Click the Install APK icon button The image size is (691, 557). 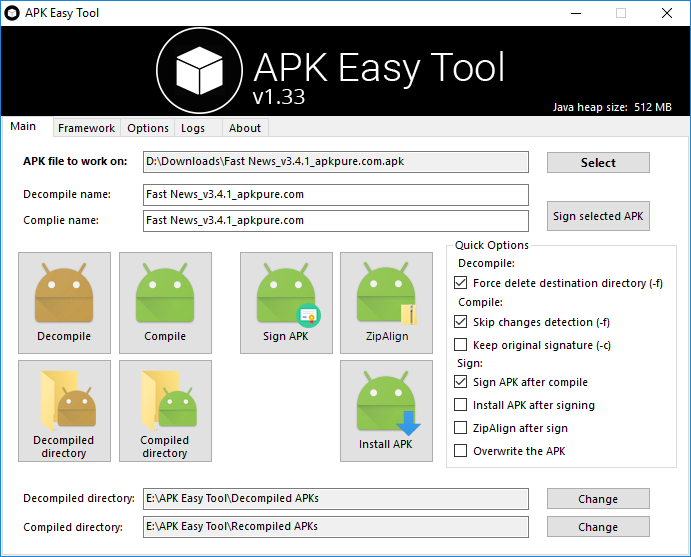[386, 411]
